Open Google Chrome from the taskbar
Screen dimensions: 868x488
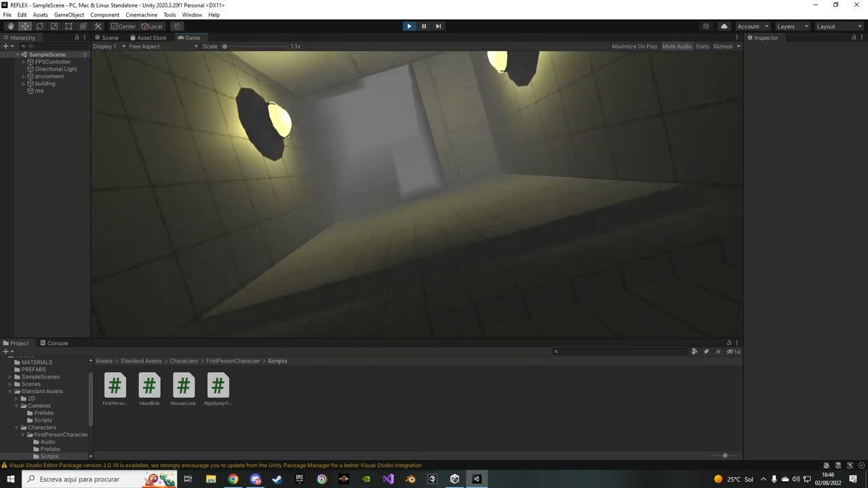(233, 479)
